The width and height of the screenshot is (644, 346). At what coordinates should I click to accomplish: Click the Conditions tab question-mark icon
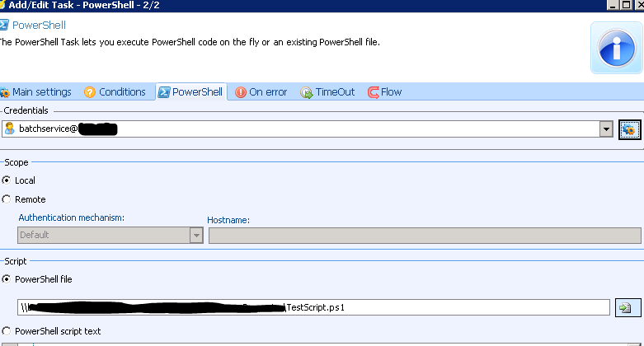(x=90, y=92)
